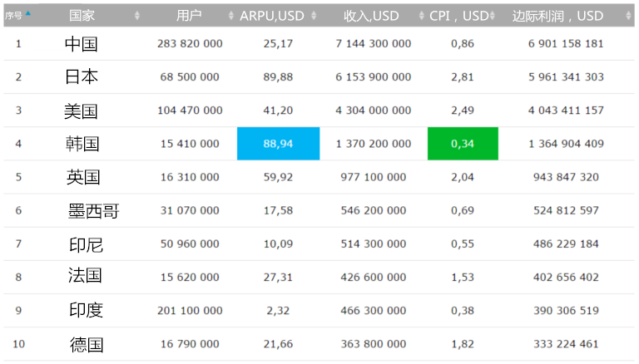Click the 收入,USD column sort arrows
The image size is (639, 364).
click(421, 16)
